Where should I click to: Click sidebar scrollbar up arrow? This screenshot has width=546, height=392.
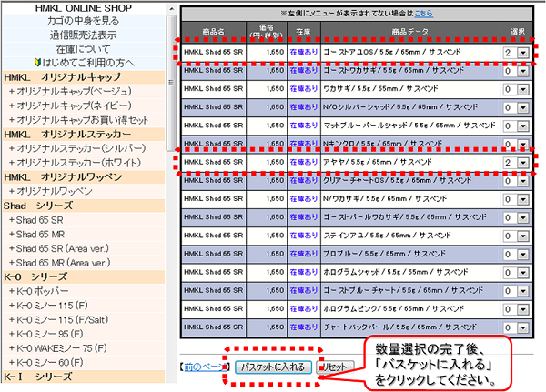coord(171,9)
